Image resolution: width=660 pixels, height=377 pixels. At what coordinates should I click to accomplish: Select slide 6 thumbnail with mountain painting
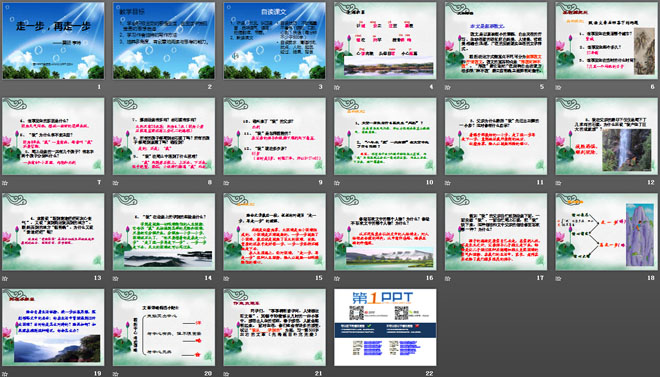pyautogui.click(x=607, y=40)
